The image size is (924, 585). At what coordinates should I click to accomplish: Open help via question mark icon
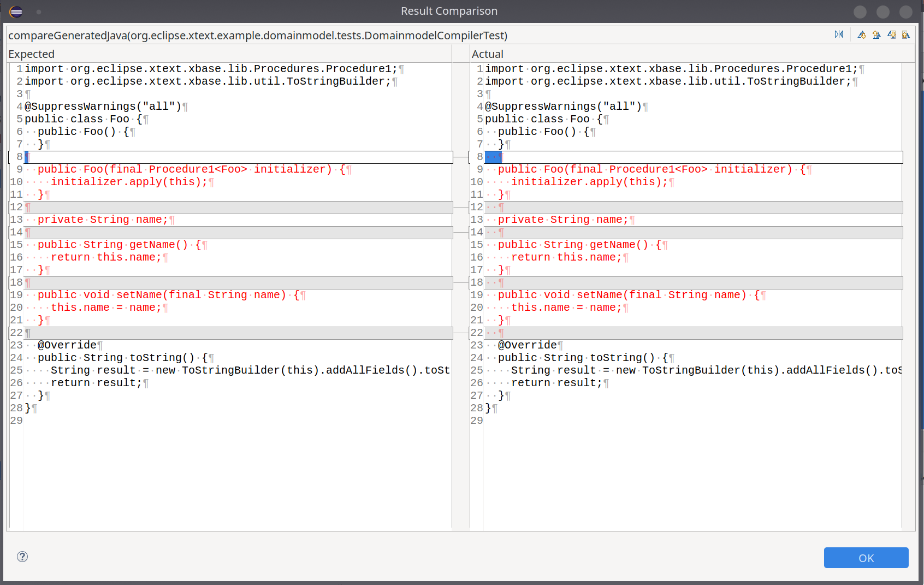(22, 557)
